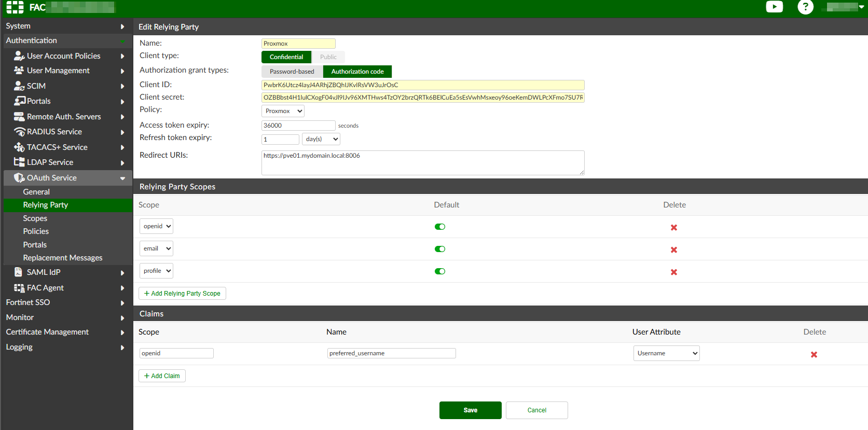Click the SAML IdP sidebar icon
The image size is (868, 430).
[x=19, y=272]
